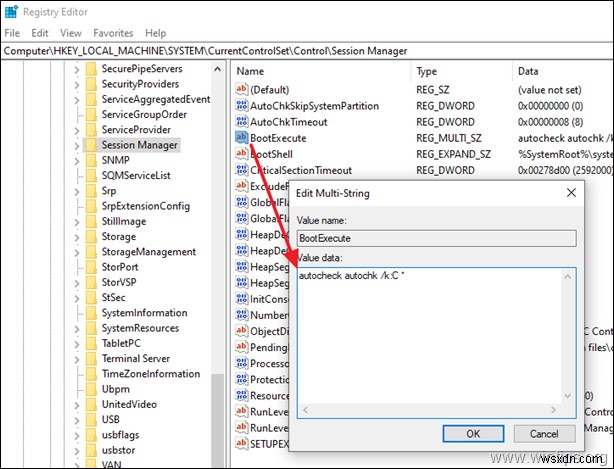Confirm the multi-string edit with OK
614x469 pixels.
473,434
